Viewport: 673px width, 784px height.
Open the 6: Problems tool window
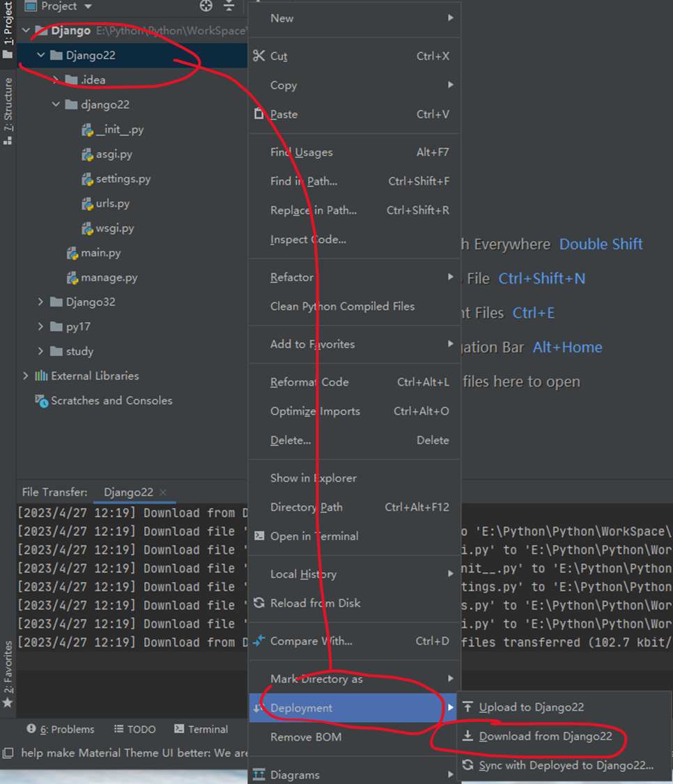click(61, 729)
